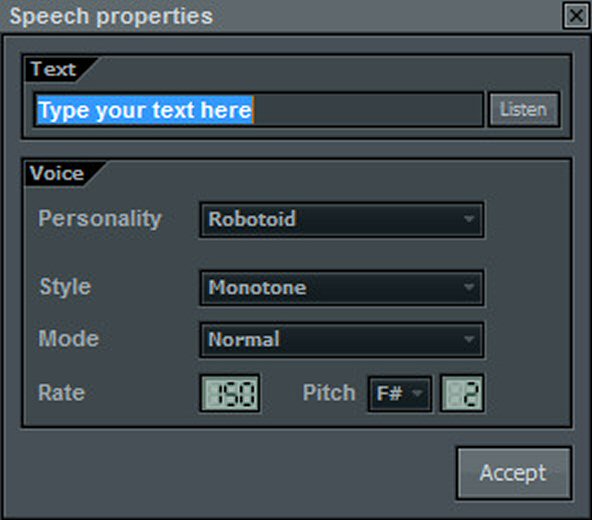Click the Speech properties title bar
This screenshot has height=520, width=592.
coord(281,16)
